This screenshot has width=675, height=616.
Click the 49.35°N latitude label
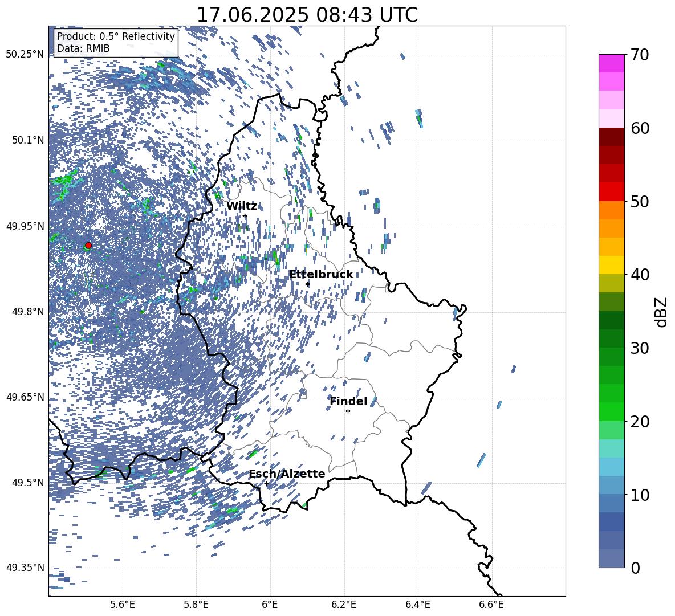(x=25, y=568)
